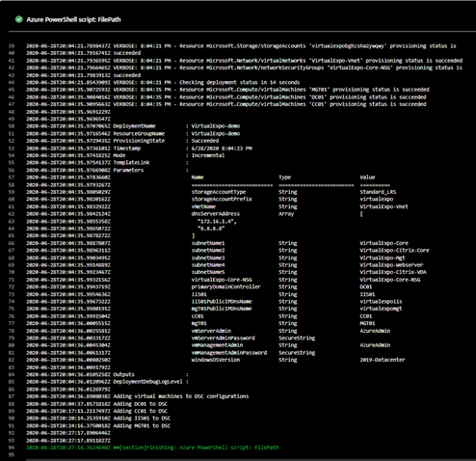
Task: Click the Parameters table Value column header
Action: (x=367, y=177)
